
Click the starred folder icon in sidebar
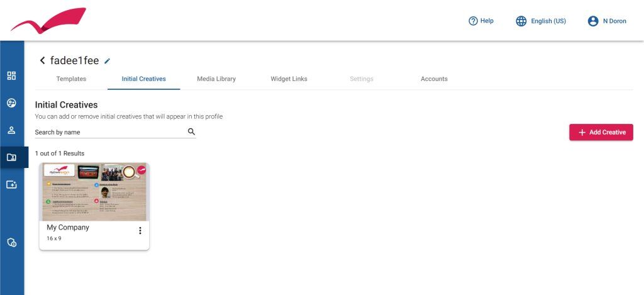point(11,184)
